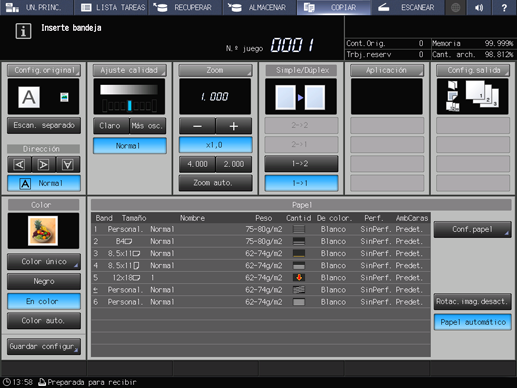The width and height of the screenshot is (517, 388).
Task: Click the clock icon in status bar
Action: pos(6,382)
